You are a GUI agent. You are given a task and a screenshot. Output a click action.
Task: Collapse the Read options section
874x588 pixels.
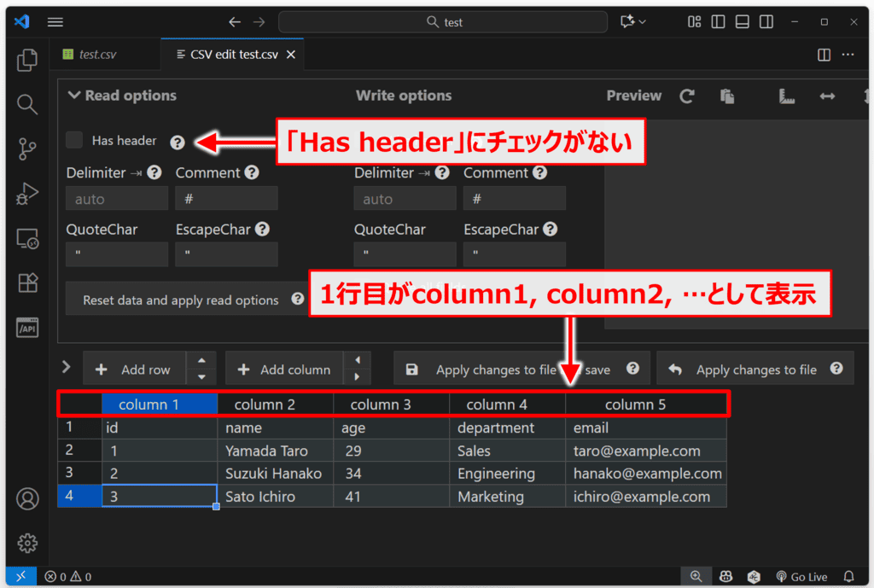(74, 96)
